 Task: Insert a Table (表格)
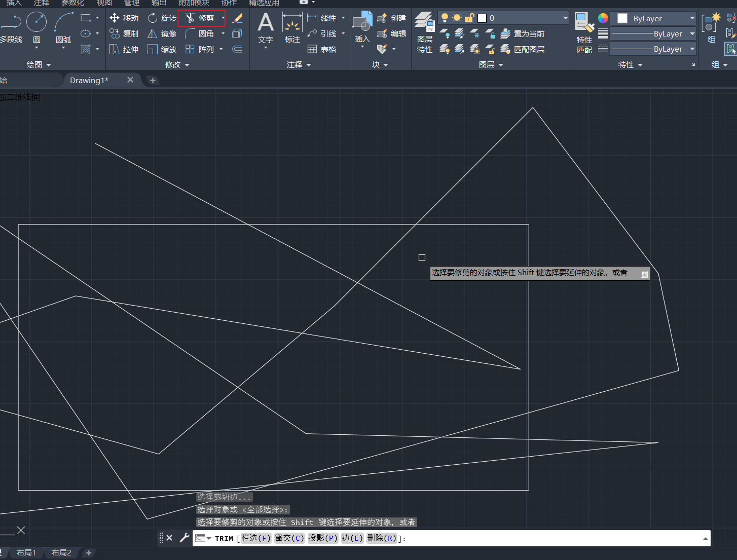(x=322, y=50)
